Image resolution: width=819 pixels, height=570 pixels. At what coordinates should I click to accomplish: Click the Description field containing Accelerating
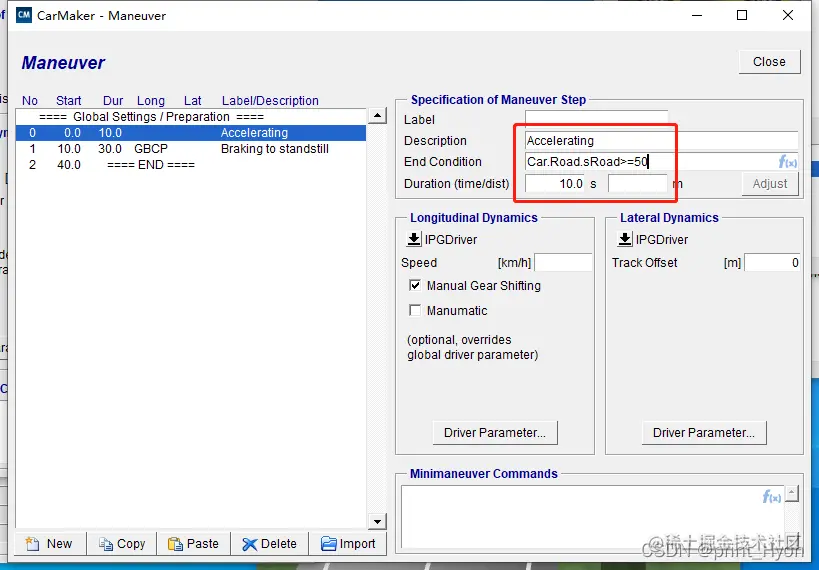[662, 141]
